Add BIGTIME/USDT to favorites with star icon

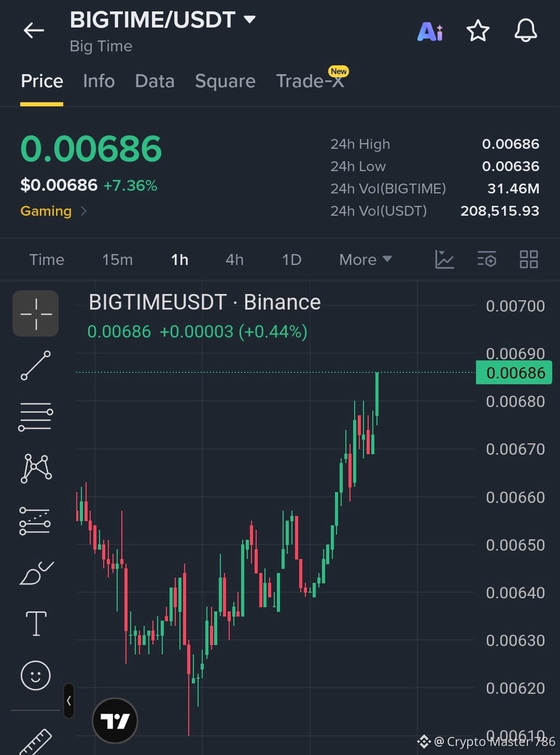[x=478, y=31]
